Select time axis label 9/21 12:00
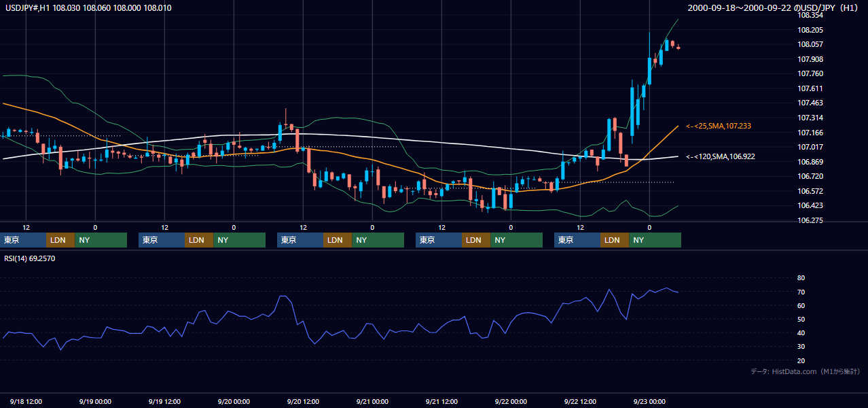This screenshot has height=408, width=868. [x=441, y=402]
